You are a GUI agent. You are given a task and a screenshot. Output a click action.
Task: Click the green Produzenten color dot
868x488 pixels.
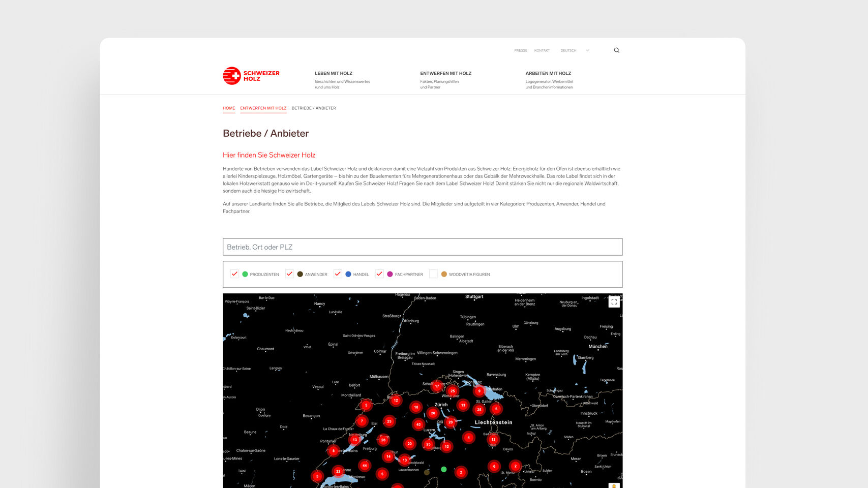pos(245,274)
